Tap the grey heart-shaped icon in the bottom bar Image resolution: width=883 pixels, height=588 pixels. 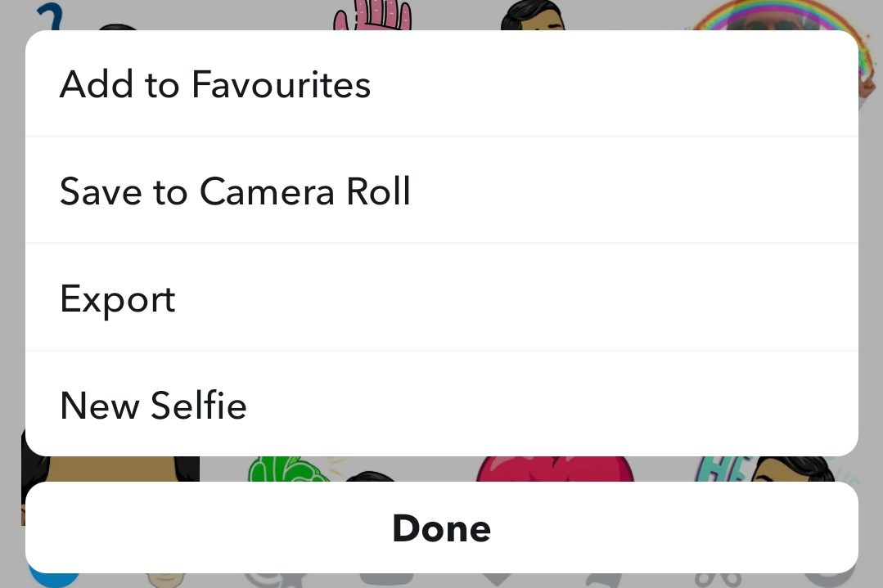[x=496, y=580]
